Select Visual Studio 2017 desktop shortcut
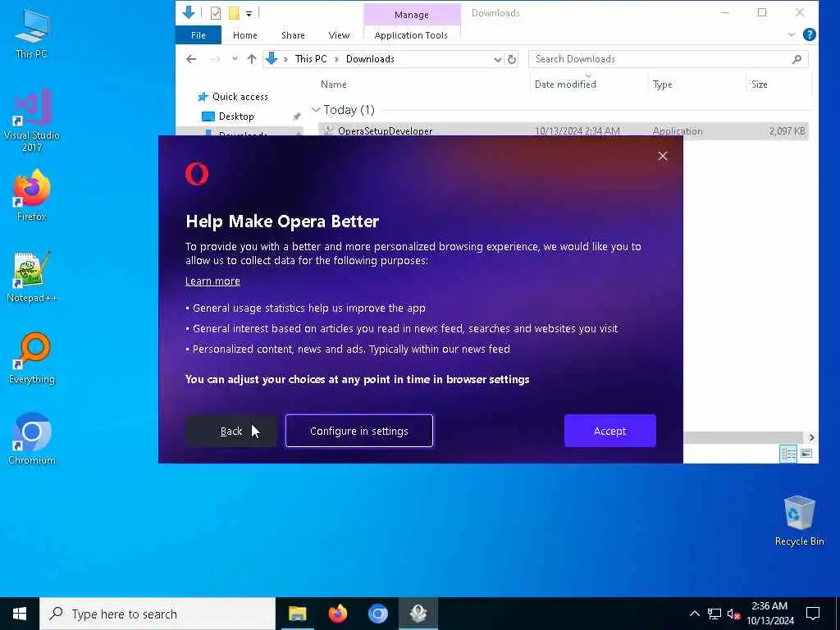840x630 pixels. (32, 121)
